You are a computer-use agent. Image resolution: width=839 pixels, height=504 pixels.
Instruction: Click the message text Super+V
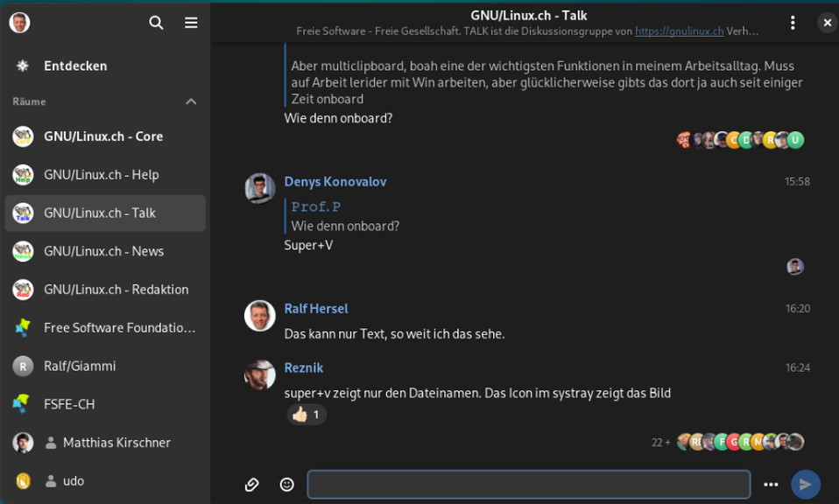[309, 245]
